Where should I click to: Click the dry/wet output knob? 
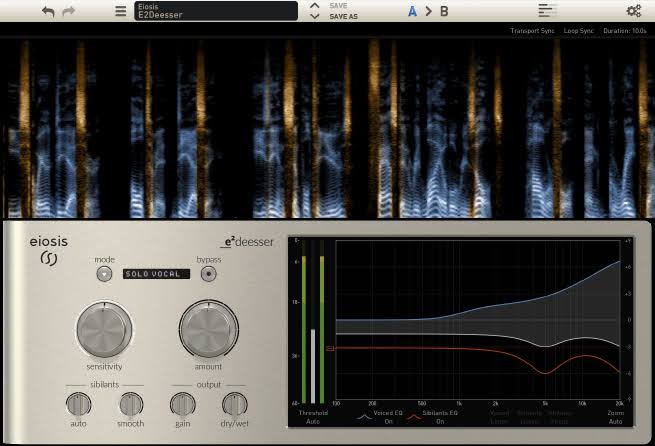tap(234, 404)
